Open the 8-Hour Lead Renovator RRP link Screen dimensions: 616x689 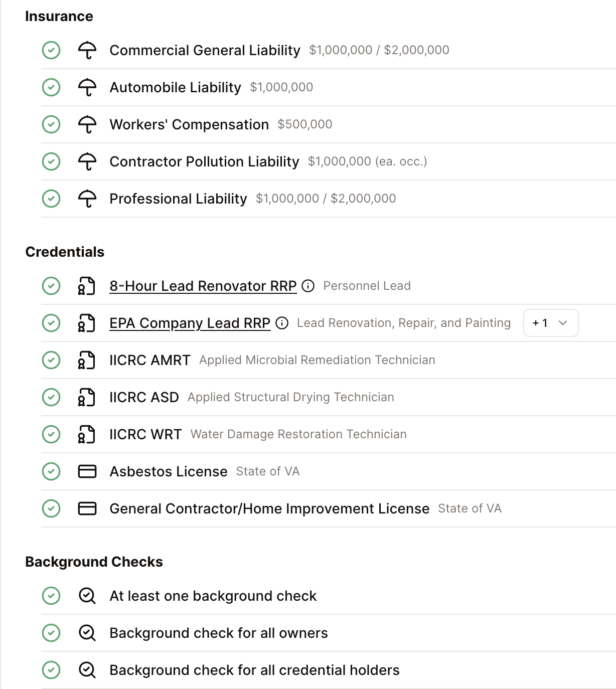203,286
